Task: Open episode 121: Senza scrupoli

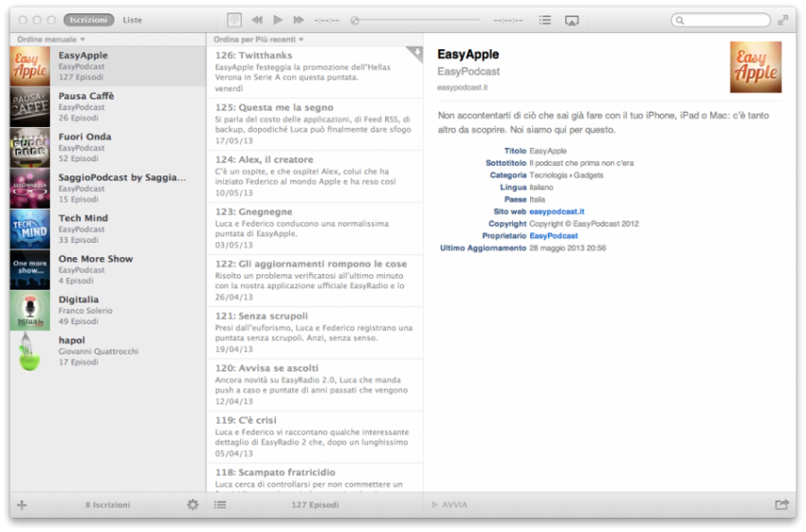Action: click(x=315, y=333)
